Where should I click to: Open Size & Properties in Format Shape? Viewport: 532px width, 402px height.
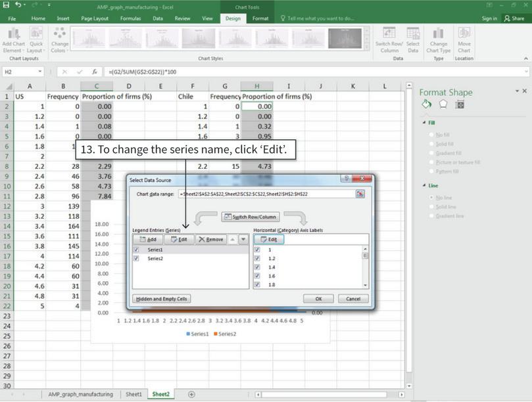pyautogui.click(x=460, y=102)
